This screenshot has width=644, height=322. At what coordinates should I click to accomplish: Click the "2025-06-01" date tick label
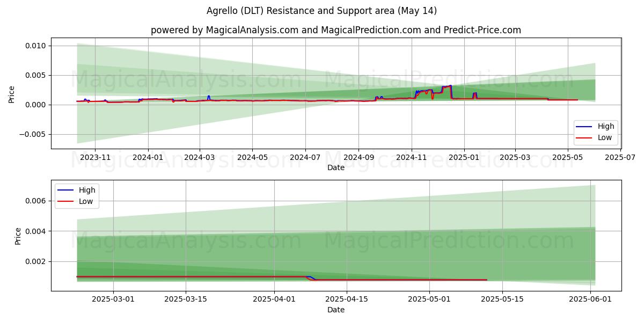[590, 299]
